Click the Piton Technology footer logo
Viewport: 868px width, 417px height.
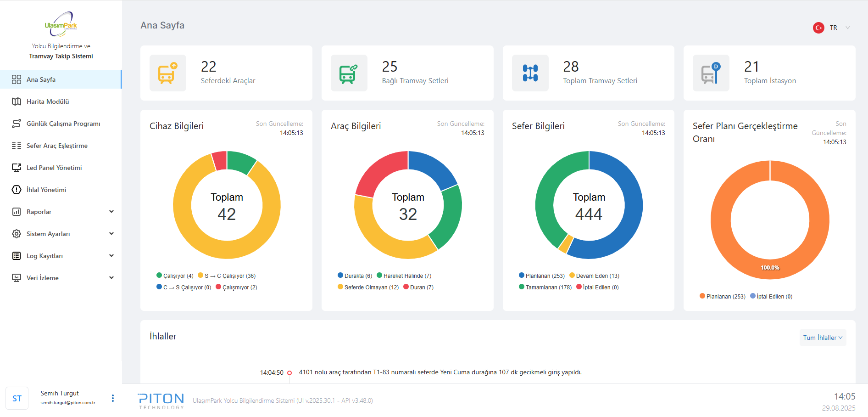coord(161,400)
